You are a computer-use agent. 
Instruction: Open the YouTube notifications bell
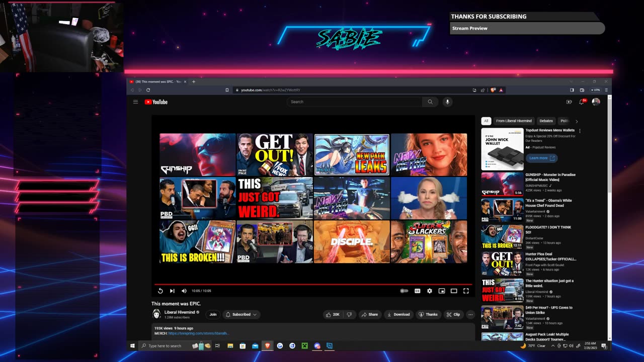pyautogui.click(x=582, y=102)
